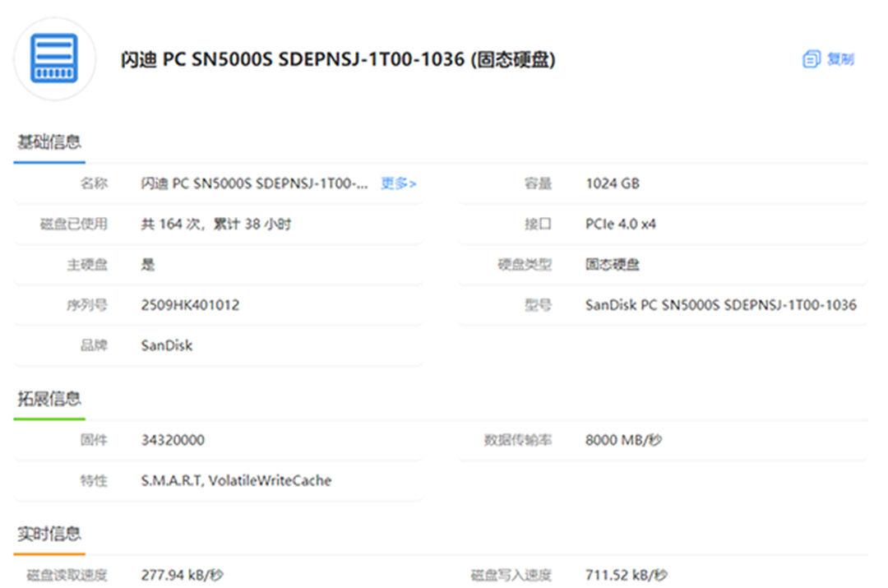Viewport: 888px width, 588px height.
Task: Click the model value starting with SanDisk PC
Action: [x=720, y=305]
